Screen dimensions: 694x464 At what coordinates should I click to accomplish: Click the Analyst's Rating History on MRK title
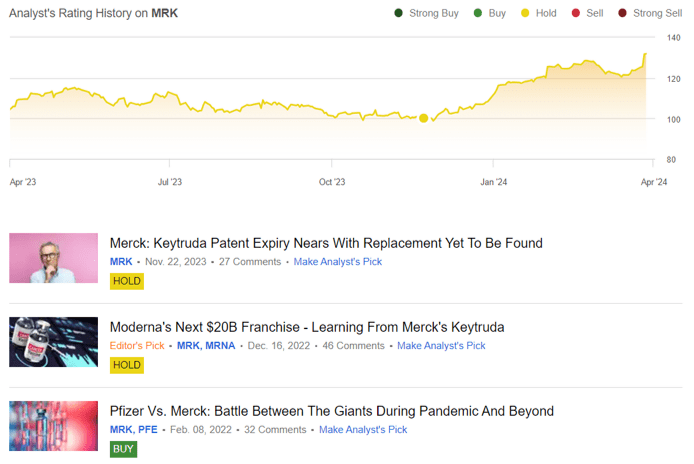pos(93,13)
